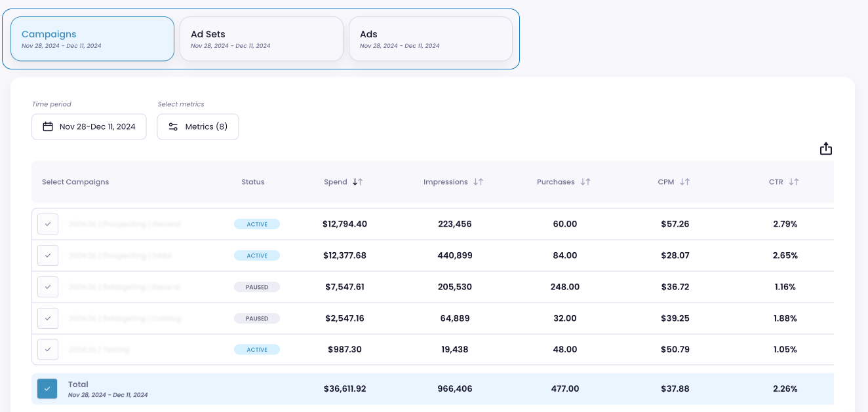This screenshot has width=868, height=412.
Task: Click the PAUSED status badge on third row
Action: (x=257, y=287)
